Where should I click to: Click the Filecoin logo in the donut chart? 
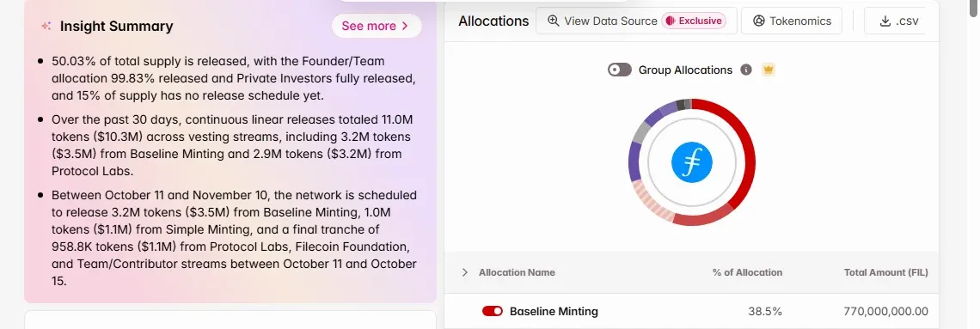click(x=692, y=162)
